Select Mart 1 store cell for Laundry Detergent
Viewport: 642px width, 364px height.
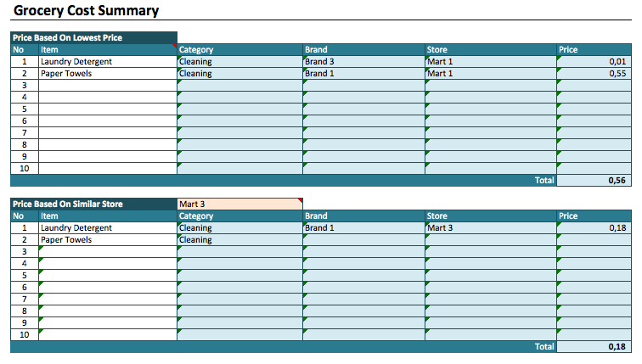click(x=491, y=62)
